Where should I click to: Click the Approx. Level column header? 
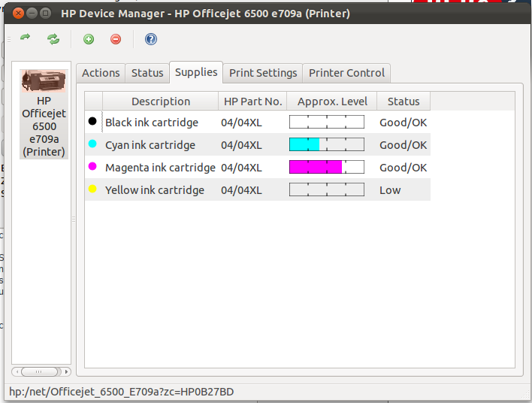[332, 102]
